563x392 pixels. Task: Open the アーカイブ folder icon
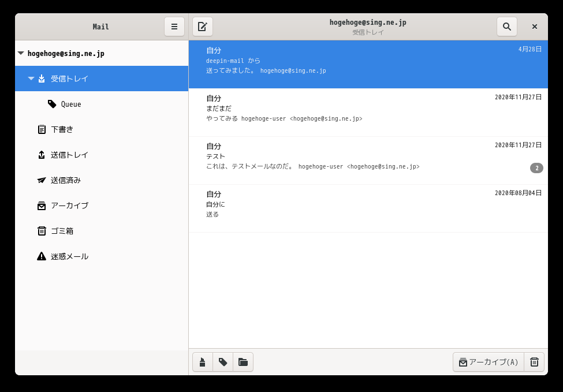42,206
